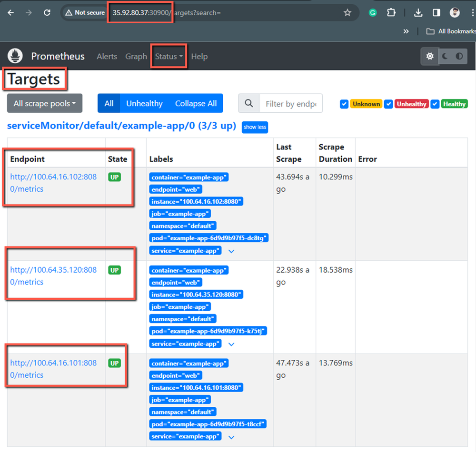Click the magnifier icon in filter field

click(248, 103)
